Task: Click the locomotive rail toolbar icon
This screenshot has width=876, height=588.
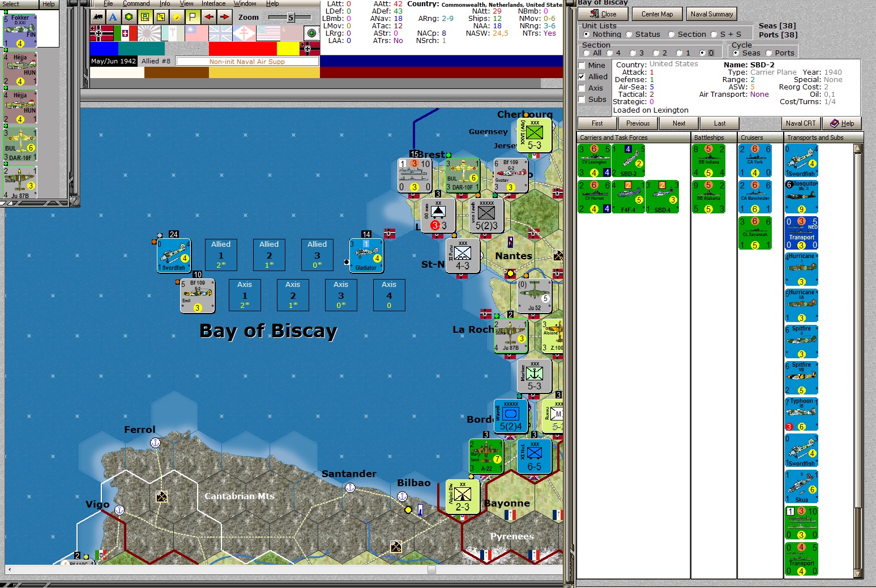Action: [98, 17]
